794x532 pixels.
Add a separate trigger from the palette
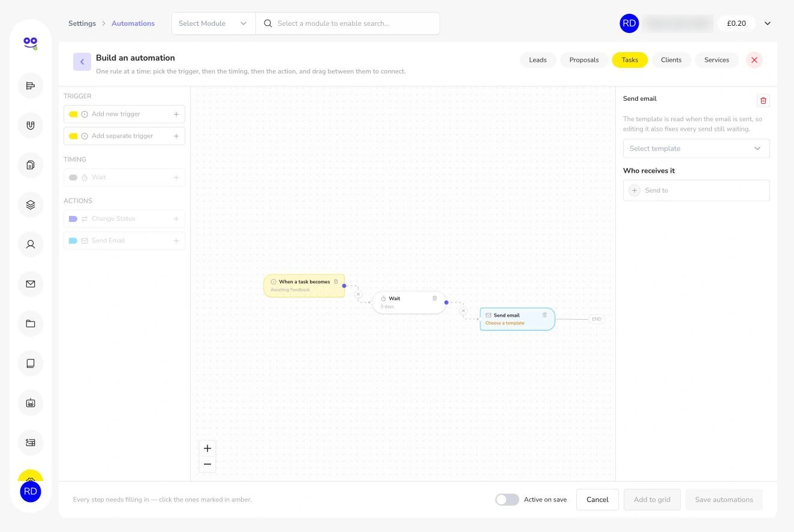(124, 136)
